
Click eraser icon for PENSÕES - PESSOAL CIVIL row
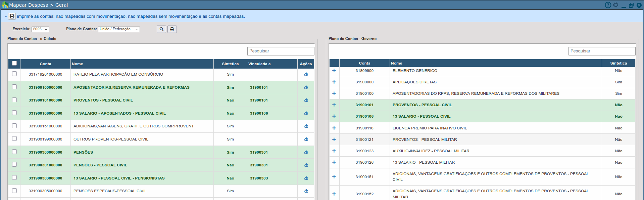pyautogui.click(x=306, y=165)
